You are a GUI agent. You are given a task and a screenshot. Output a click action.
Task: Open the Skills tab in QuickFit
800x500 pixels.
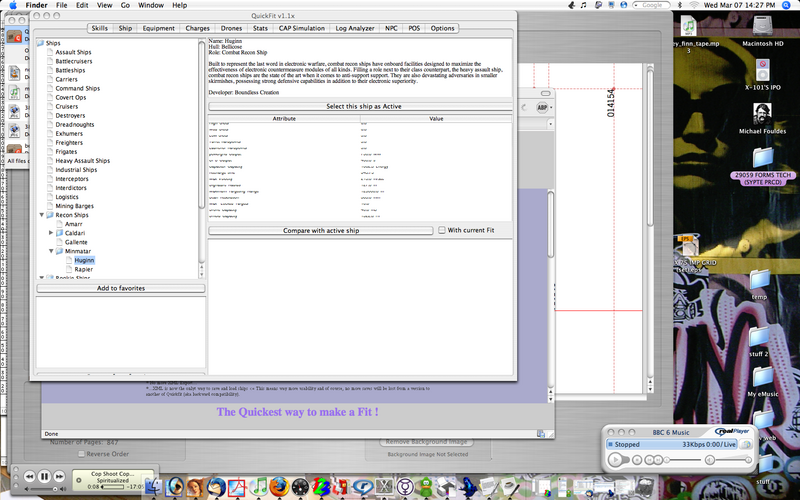99,28
